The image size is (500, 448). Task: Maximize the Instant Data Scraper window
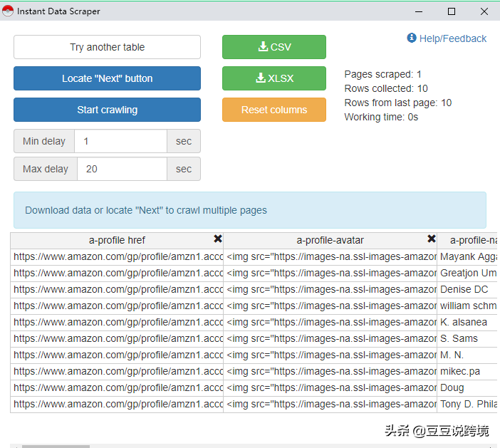[452, 11]
